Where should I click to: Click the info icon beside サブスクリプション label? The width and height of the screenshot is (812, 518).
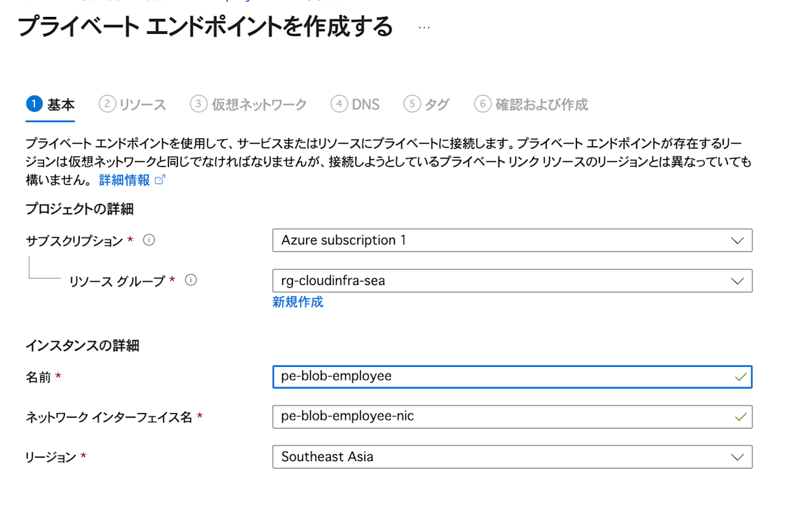[149, 240]
